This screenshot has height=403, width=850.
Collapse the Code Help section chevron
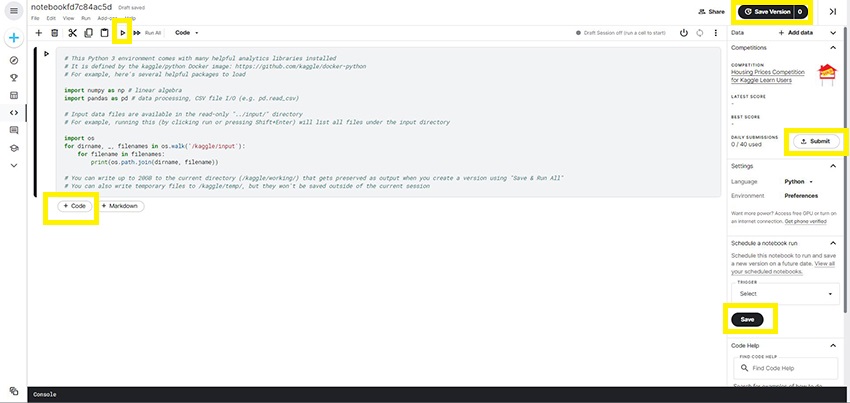click(833, 346)
